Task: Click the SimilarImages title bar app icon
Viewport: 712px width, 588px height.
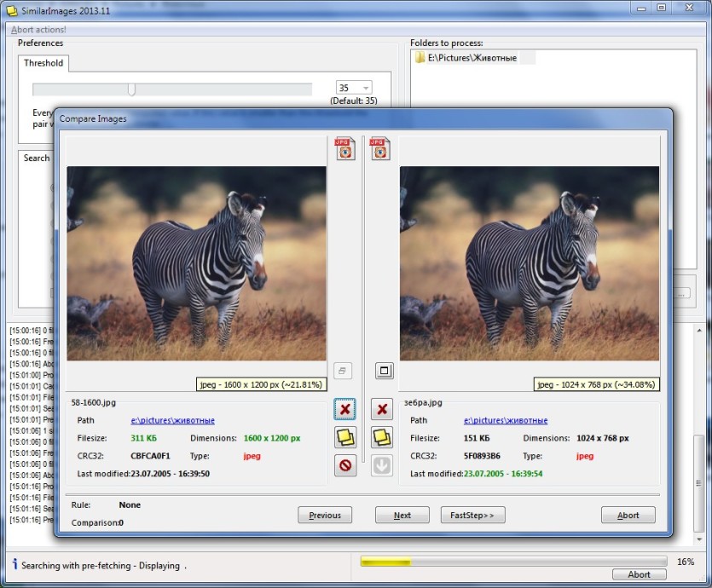Action: pos(12,10)
